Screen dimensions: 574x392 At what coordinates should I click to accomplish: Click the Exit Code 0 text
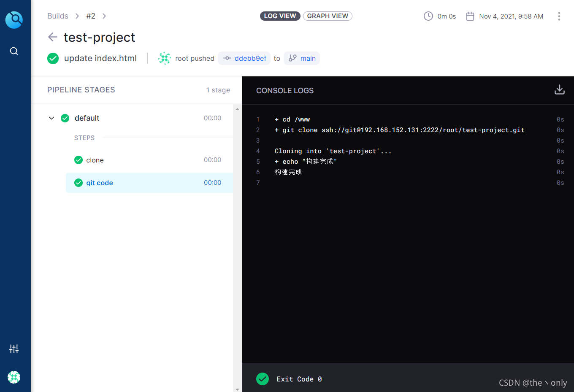coord(299,379)
